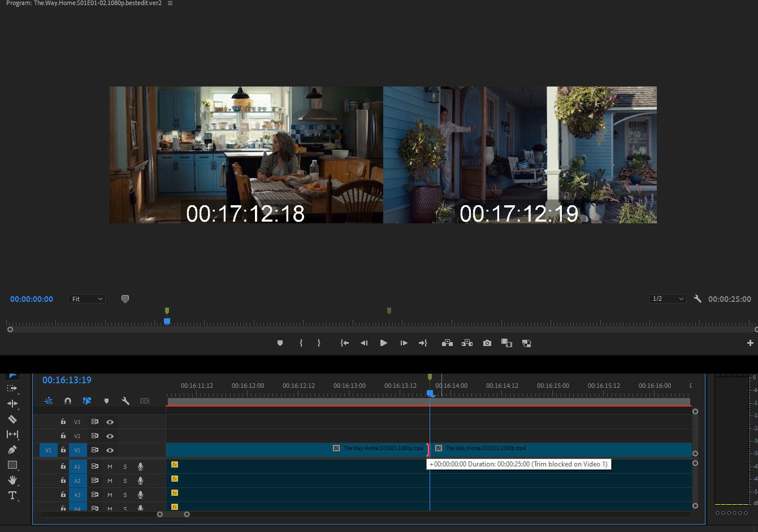Step back one frame
This screenshot has width=758, height=532.
364,343
